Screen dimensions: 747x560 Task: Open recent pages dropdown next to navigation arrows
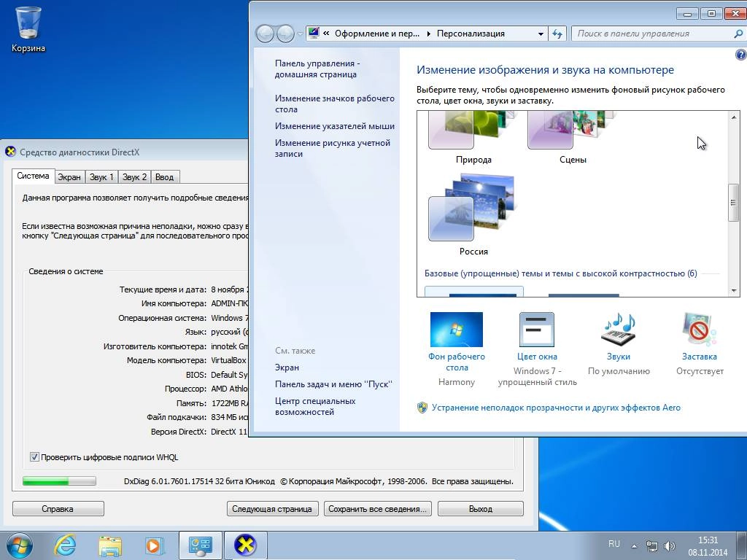point(300,34)
